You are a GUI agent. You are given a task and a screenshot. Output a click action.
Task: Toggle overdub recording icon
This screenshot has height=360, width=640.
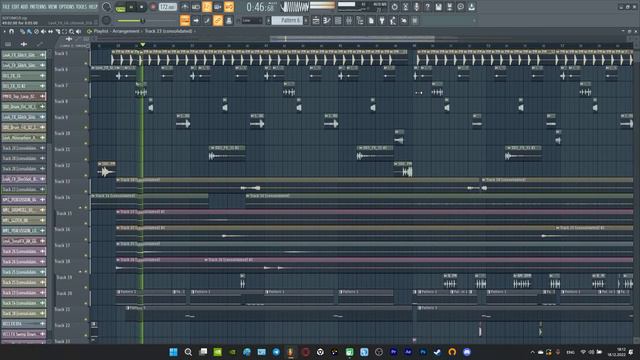click(x=218, y=7)
